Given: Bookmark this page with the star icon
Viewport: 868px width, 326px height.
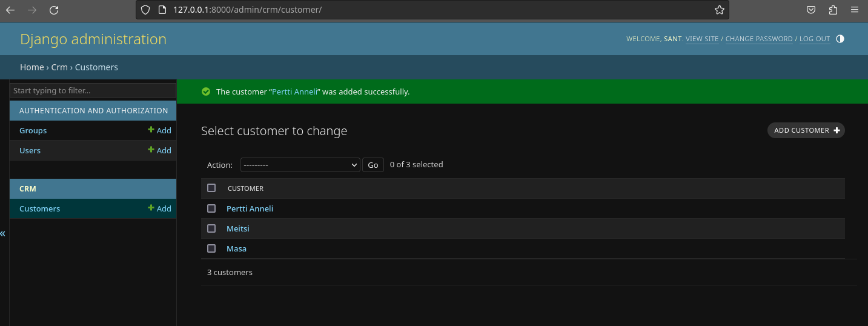Looking at the screenshot, I should pyautogui.click(x=719, y=10).
